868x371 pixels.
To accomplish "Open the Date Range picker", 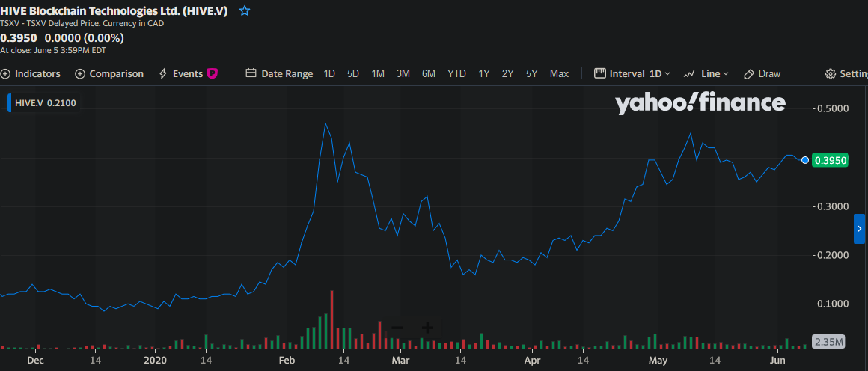I will coord(279,73).
